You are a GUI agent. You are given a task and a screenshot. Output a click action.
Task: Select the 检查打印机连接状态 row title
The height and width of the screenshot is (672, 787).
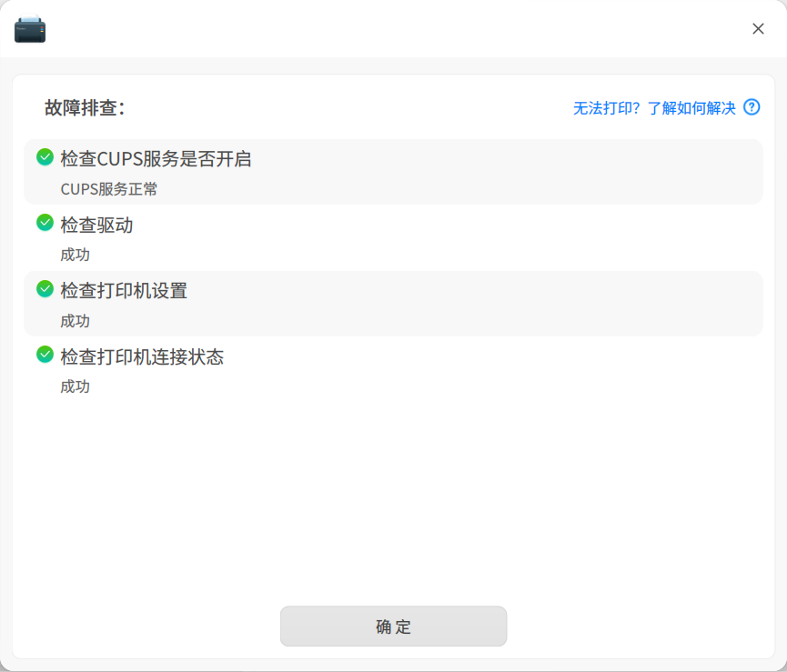point(142,356)
